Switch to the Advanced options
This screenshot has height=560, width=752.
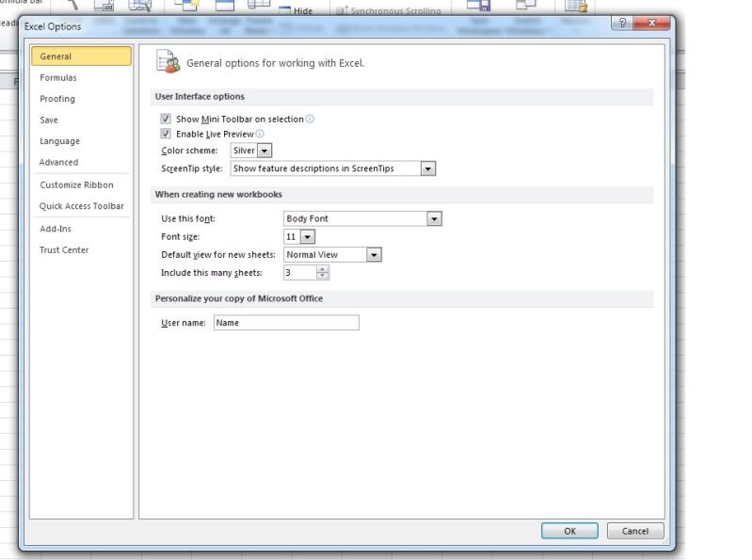(x=58, y=162)
